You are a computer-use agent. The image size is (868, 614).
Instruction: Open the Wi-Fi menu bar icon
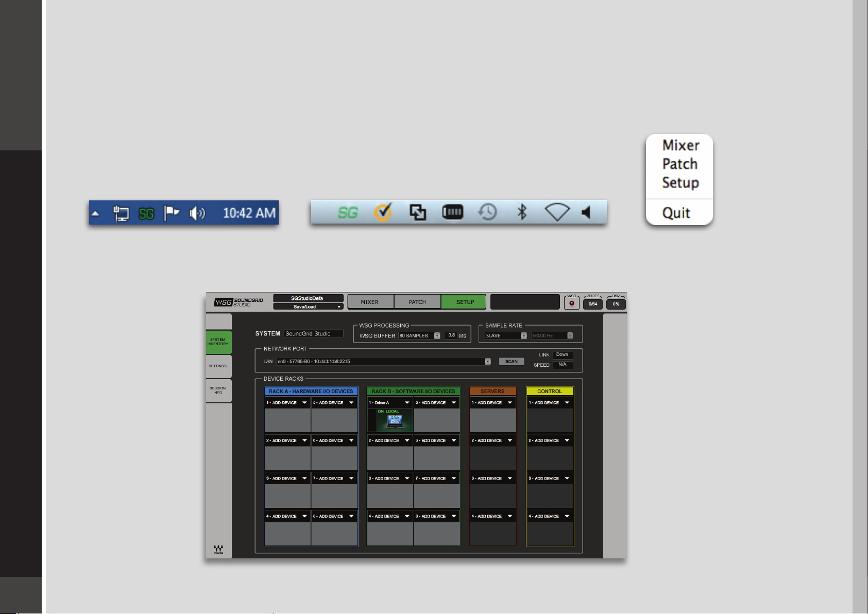(557, 212)
